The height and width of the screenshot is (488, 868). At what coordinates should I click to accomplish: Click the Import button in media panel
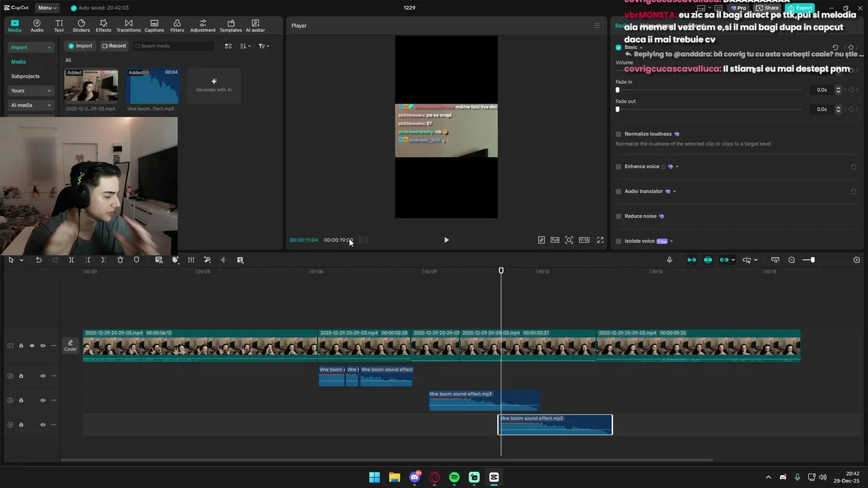point(80,46)
